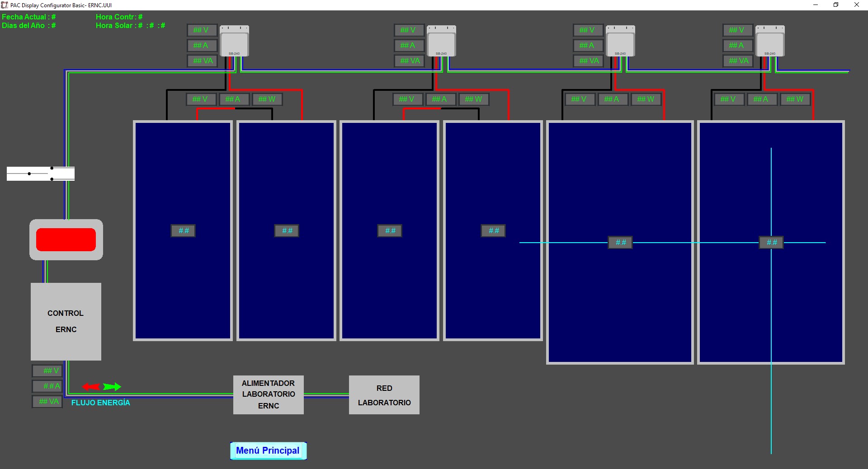Click the Hora Solar time label
The height and width of the screenshot is (469, 868).
pos(130,26)
